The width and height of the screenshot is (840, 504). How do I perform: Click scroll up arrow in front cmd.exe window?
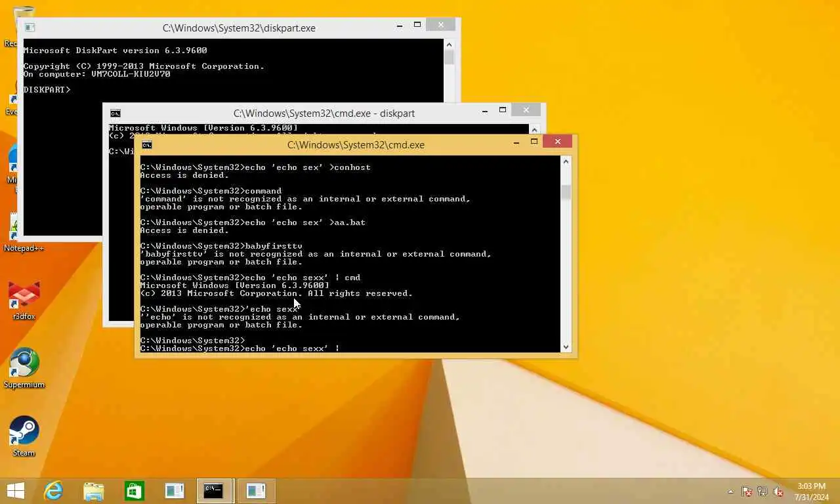click(x=566, y=161)
